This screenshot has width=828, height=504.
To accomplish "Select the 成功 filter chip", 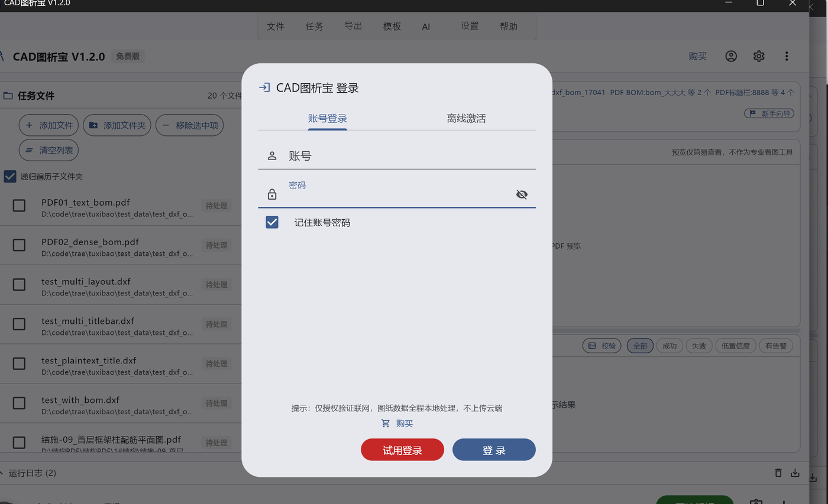I will click(669, 346).
